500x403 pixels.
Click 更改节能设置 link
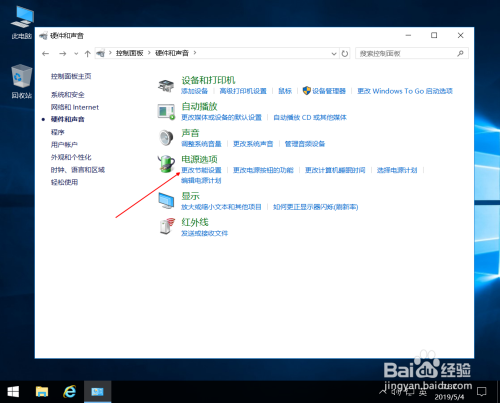coord(201,170)
